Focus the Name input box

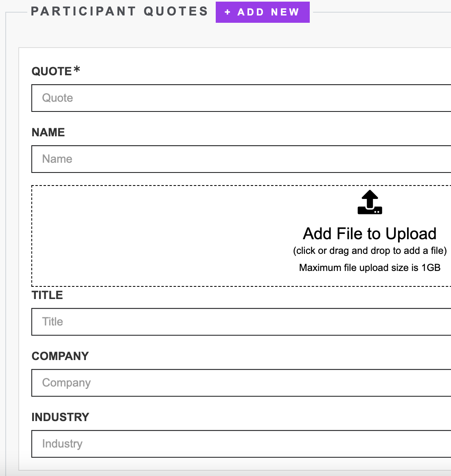[x=241, y=159]
